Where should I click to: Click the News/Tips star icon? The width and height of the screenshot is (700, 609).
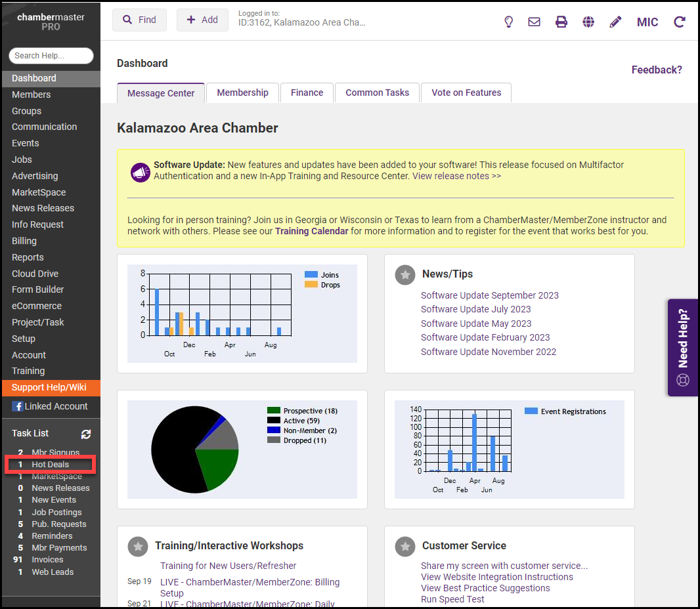coord(405,275)
